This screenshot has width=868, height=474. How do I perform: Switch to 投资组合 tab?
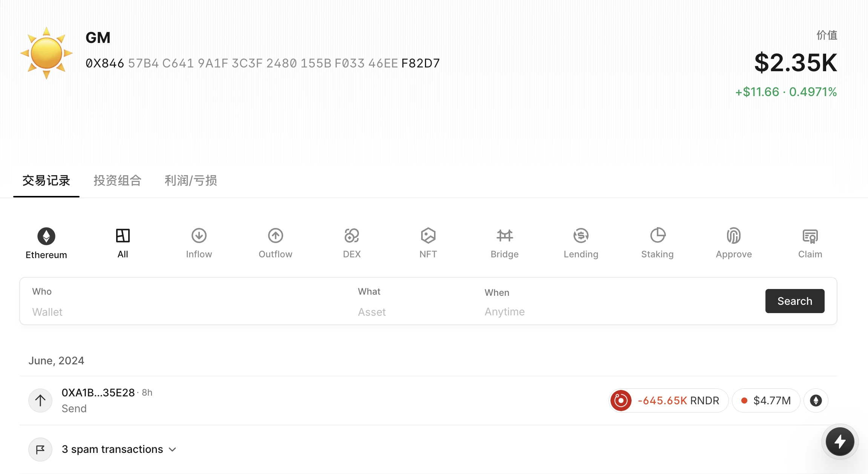(x=117, y=180)
